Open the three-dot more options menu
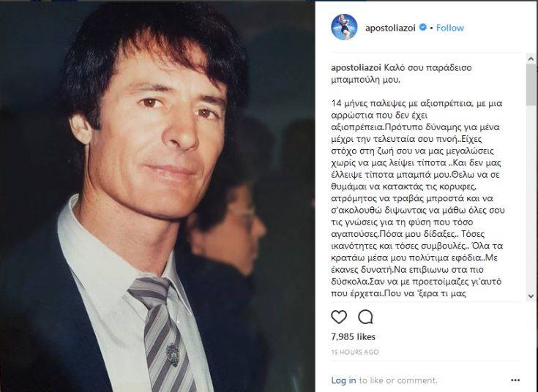 tap(515, 380)
